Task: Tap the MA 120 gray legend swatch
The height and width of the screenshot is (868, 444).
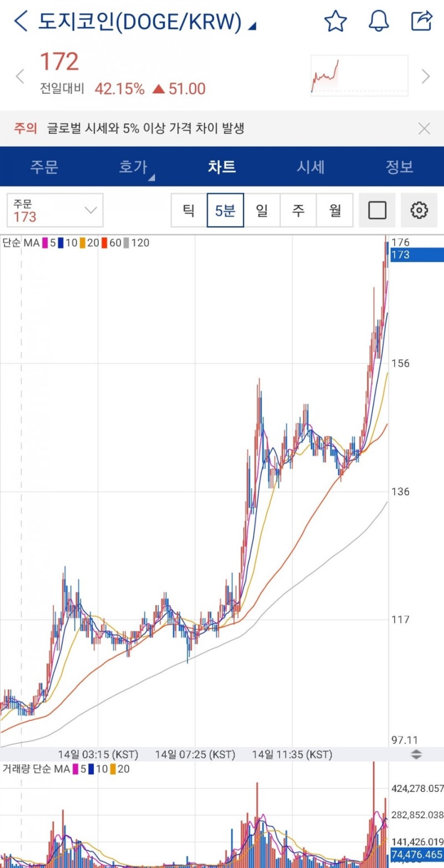Action: click(x=126, y=243)
